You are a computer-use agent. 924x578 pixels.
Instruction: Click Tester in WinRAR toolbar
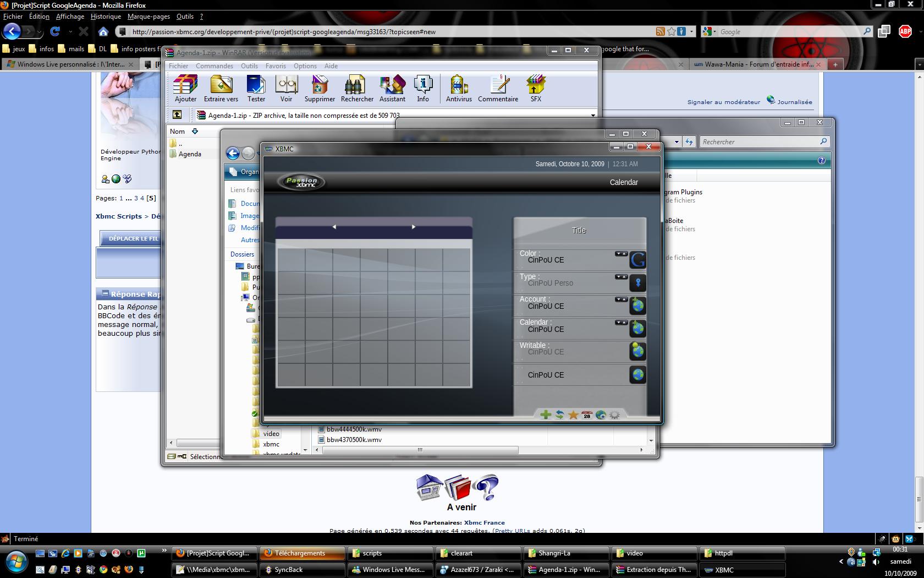pyautogui.click(x=256, y=89)
